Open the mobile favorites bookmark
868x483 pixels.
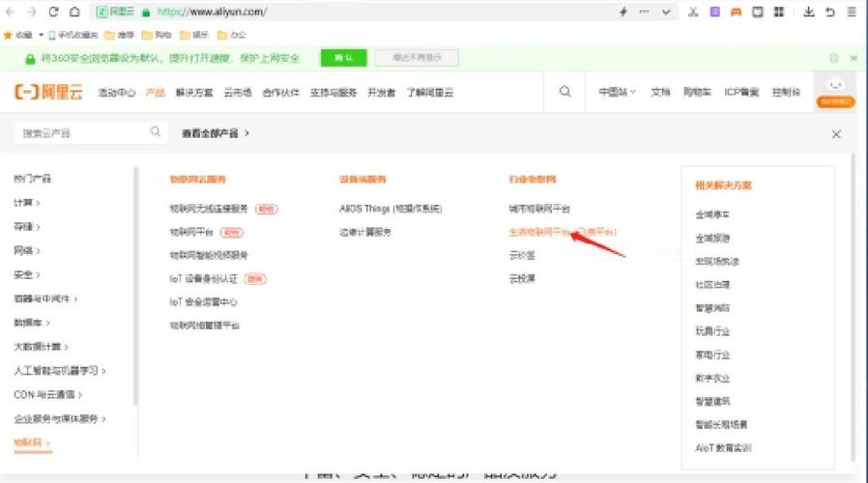(73, 35)
